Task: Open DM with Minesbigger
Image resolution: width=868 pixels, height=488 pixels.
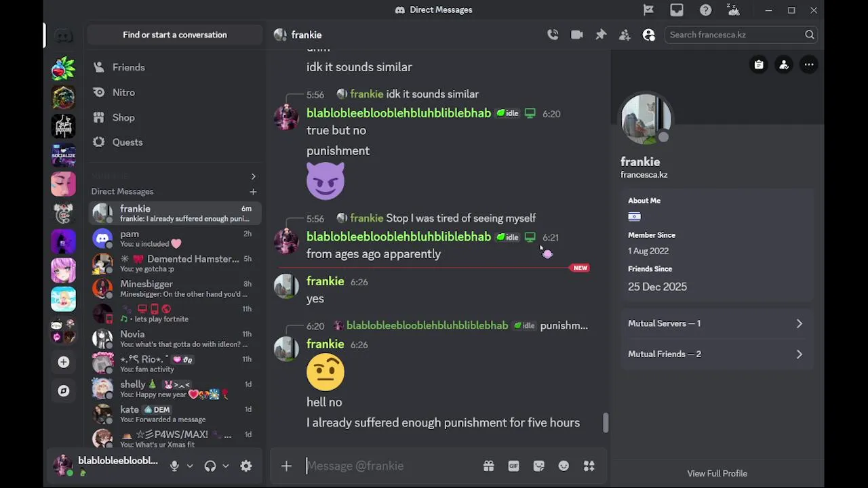Action: (175, 289)
